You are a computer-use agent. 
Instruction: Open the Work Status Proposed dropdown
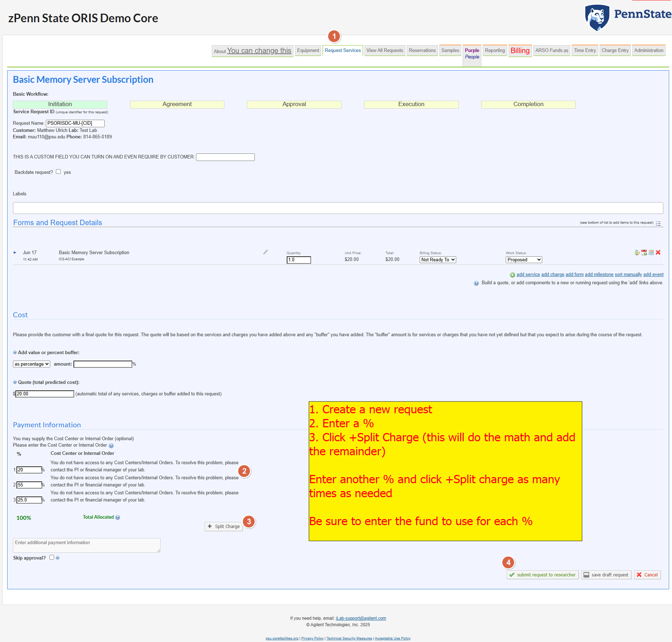(x=524, y=260)
